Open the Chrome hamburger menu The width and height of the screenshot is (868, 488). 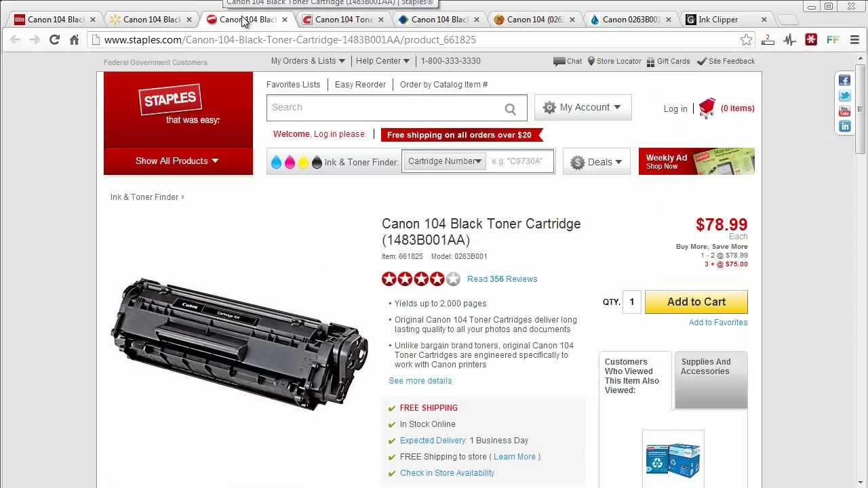(854, 40)
